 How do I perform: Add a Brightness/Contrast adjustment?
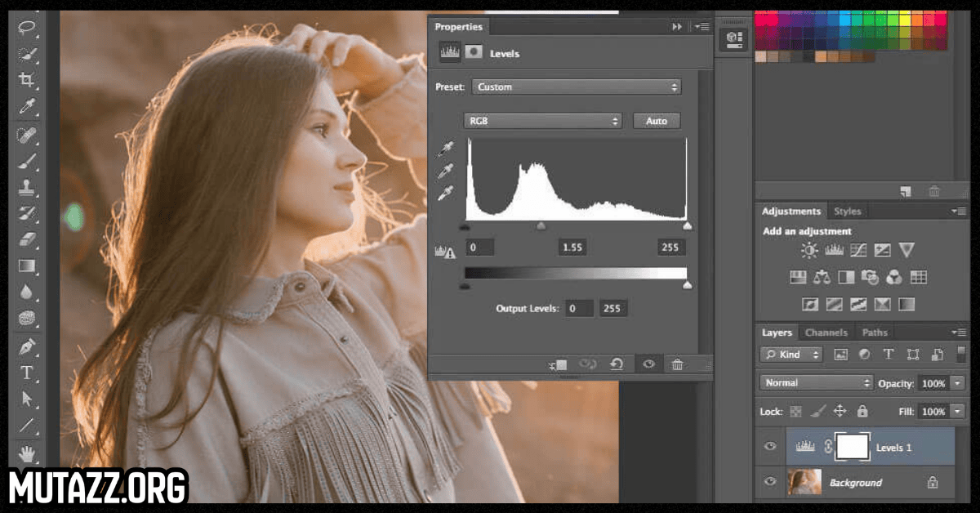808,251
